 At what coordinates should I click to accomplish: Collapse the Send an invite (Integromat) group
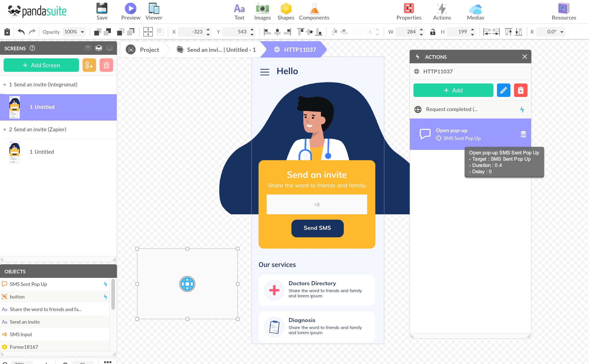pos(4,85)
